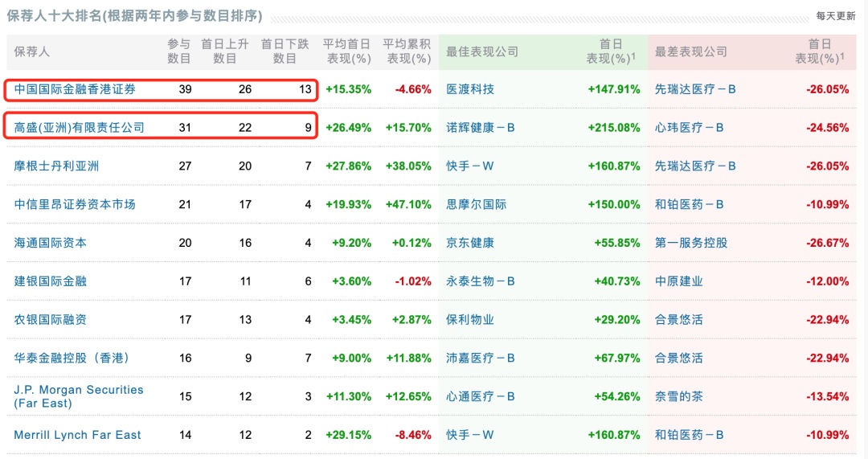Select the +38.05% cumulative value
This screenshot has height=459, width=868.
pyautogui.click(x=408, y=166)
